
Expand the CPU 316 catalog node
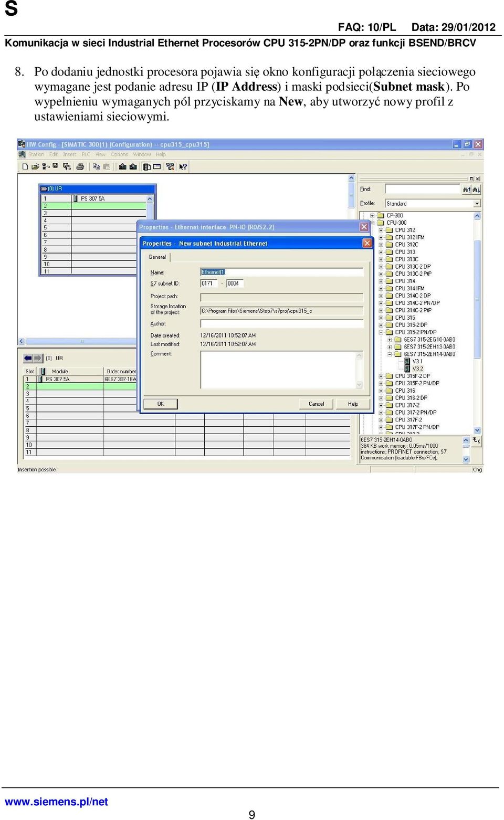(x=381, y=391)
